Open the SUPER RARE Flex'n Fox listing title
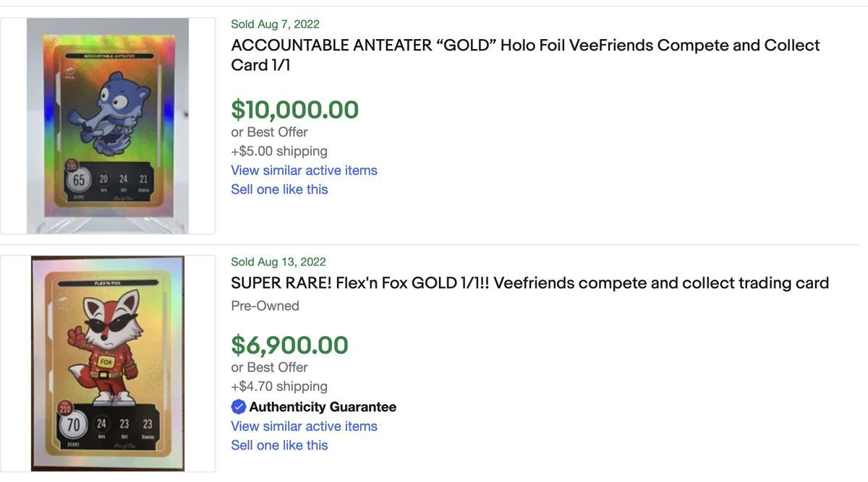 [529, 283]
